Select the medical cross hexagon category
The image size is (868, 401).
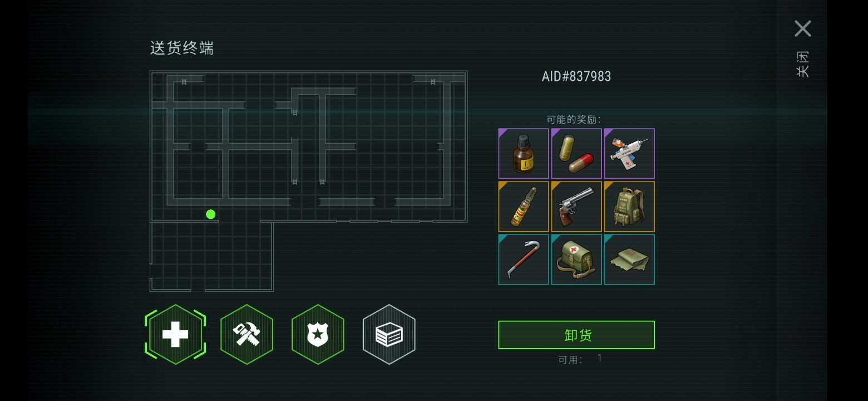click(x=175, y=335)
